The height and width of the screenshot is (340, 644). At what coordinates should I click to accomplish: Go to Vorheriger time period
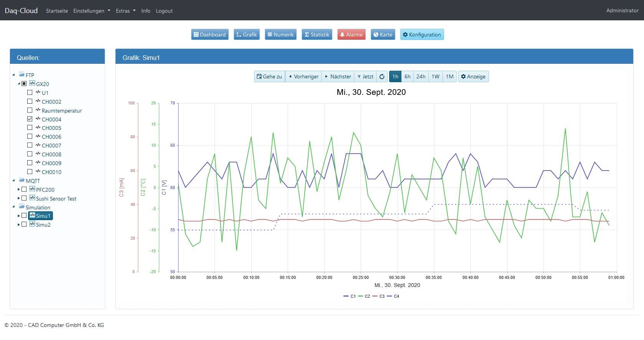[304, 76]
